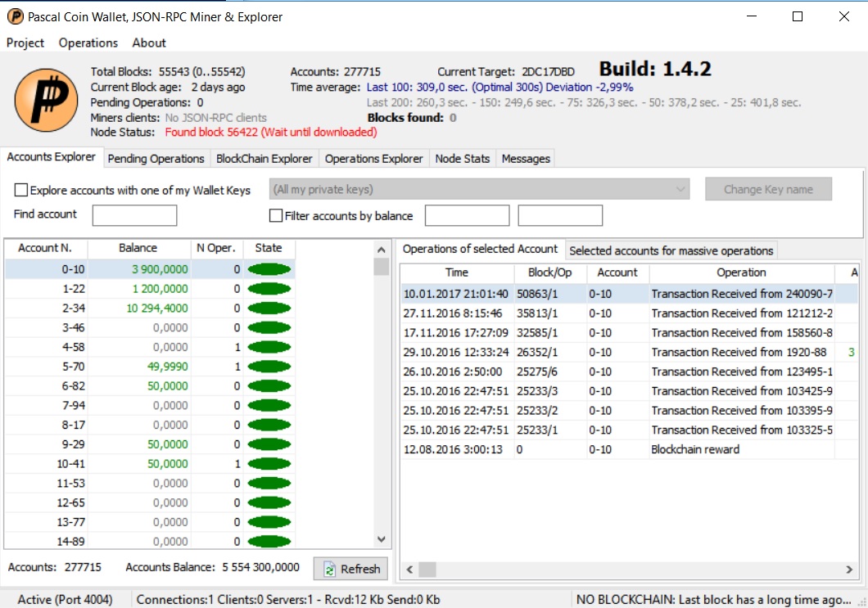This screenshot has height=608, width=868.
Task: Select account row 8-17
Action: click(150, 425)
